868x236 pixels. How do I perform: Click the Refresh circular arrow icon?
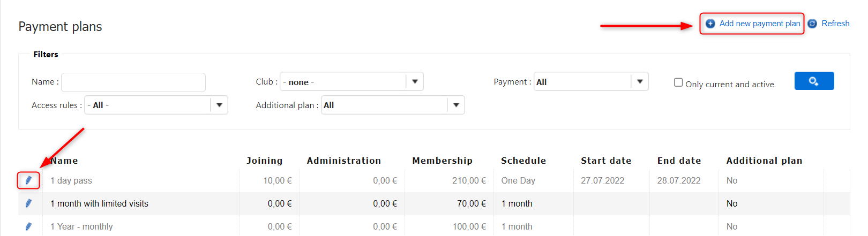click(812, 24)
